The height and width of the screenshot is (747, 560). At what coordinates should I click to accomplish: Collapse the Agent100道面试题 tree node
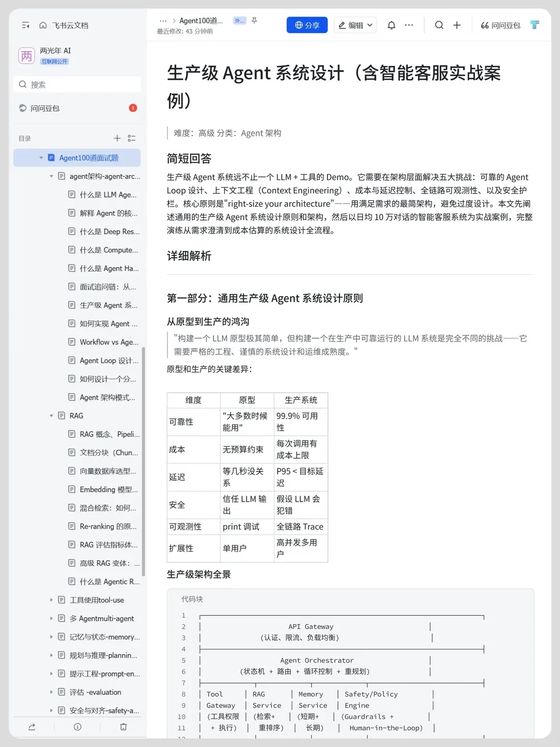coord(41,158)
